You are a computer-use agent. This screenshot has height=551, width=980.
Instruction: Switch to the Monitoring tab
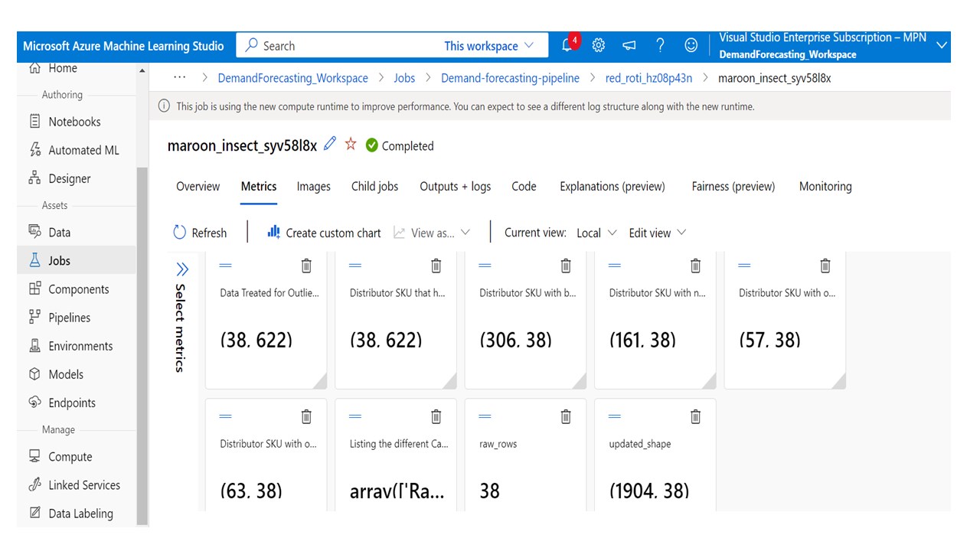click(x=825, y=186)
